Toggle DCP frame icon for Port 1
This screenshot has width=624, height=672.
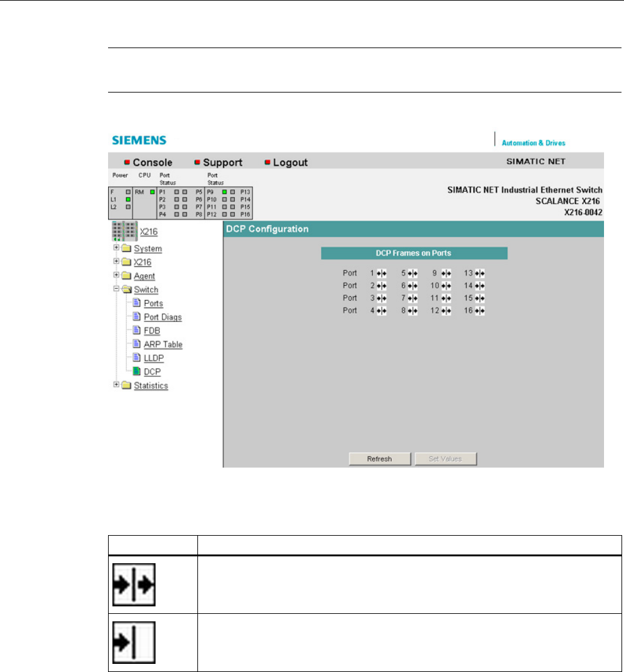[x=382, y=273]
